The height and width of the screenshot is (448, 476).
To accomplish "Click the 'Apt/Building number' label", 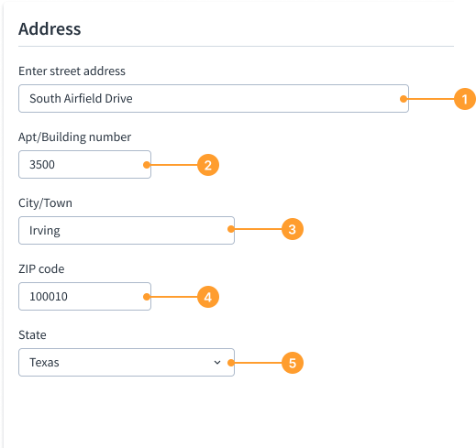I will (74, 137).
